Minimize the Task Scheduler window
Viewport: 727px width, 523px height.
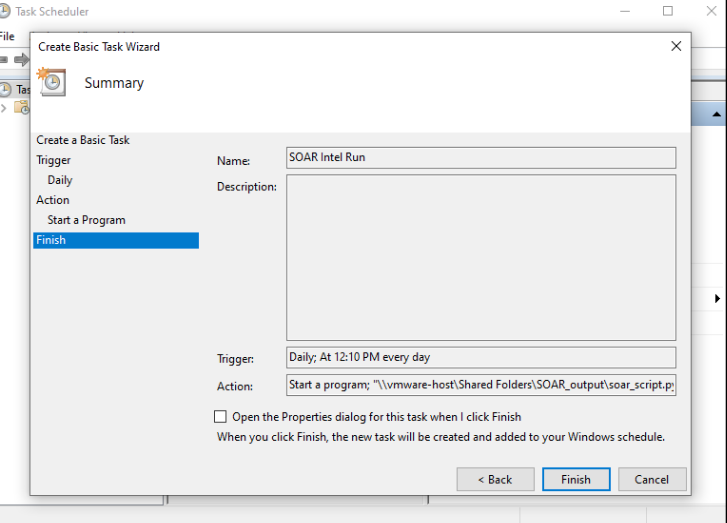(625, 11)
